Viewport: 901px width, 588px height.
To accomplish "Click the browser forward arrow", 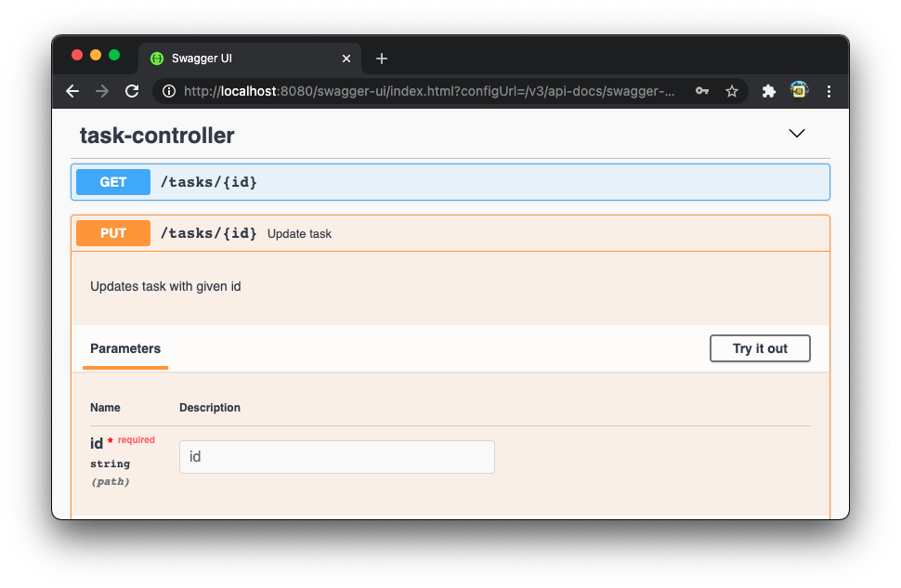I will point(102,91).
